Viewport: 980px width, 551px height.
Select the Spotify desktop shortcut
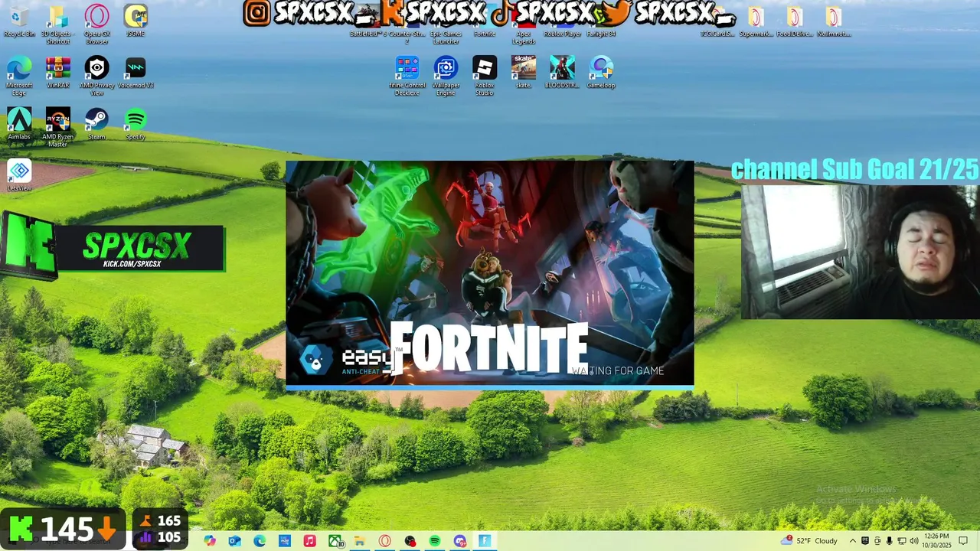[x=136, y=124]
